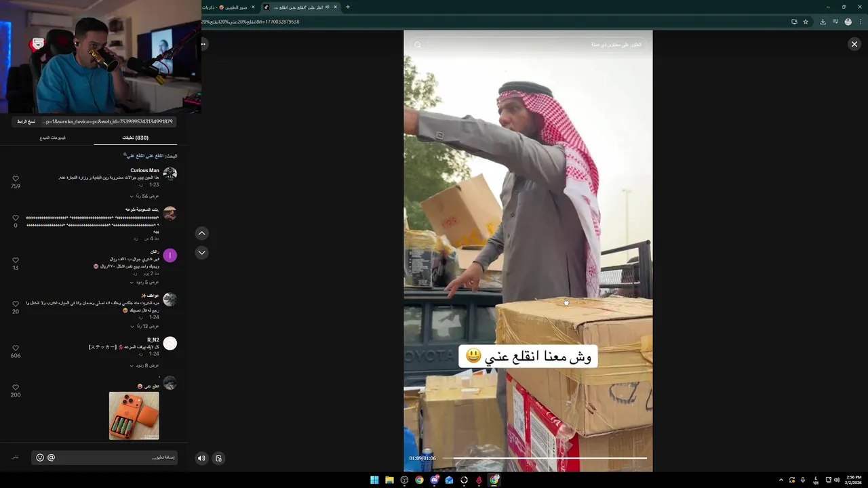Show hidden system tray icons

pos(781,480)
